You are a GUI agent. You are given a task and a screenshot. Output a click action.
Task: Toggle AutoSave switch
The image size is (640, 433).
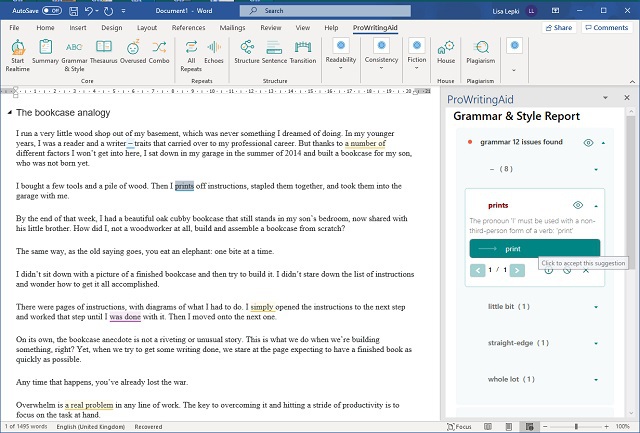click(52, 11)
